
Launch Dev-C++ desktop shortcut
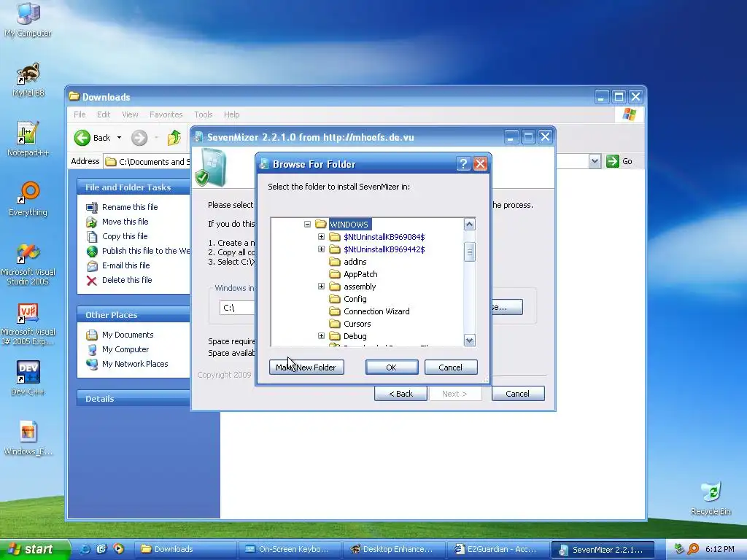point(28,378)
